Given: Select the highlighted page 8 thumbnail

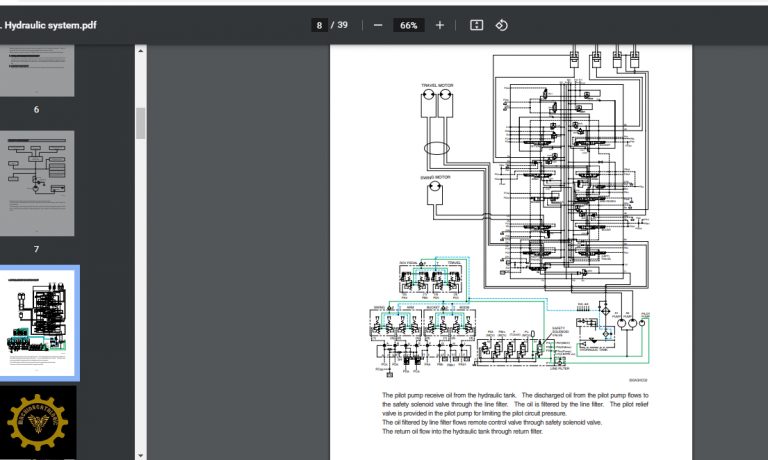Looking at the screenshot, I should (37, 322).
